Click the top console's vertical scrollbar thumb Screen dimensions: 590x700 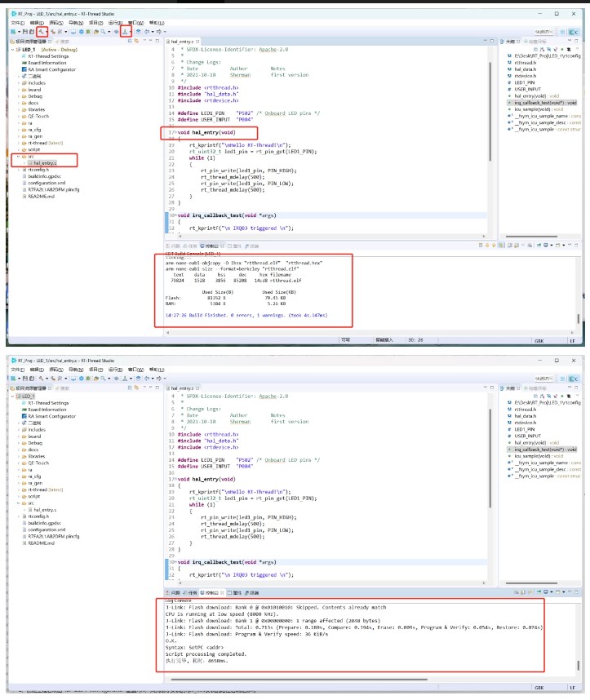point(579,318)
